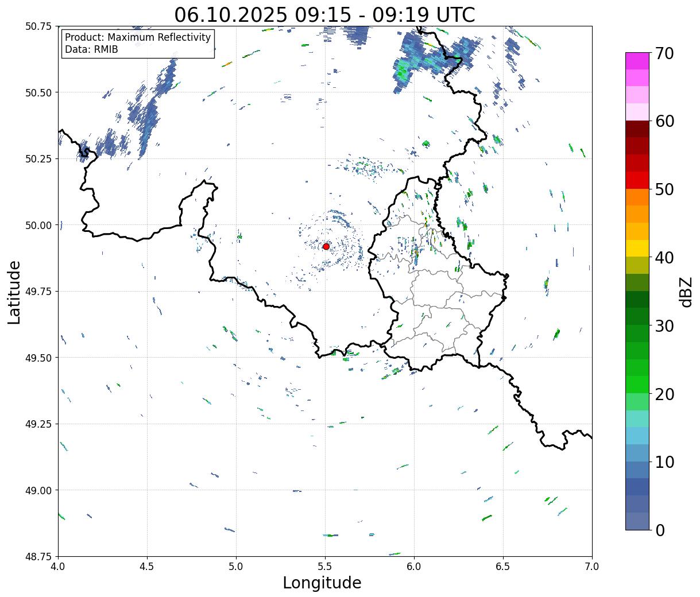700x597 pixels.
Task: Click the latitude tick label 49.75
Action: [x=38, y=292]
